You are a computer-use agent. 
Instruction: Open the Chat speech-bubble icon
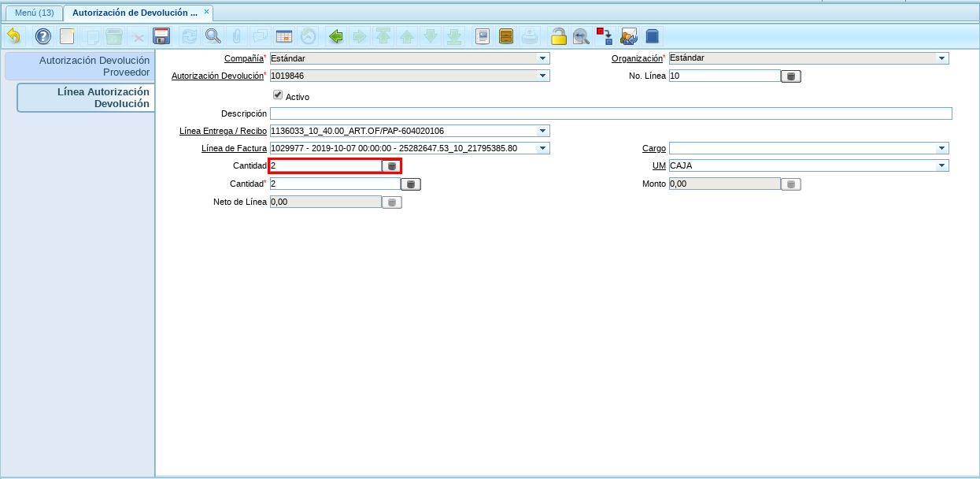260,36
